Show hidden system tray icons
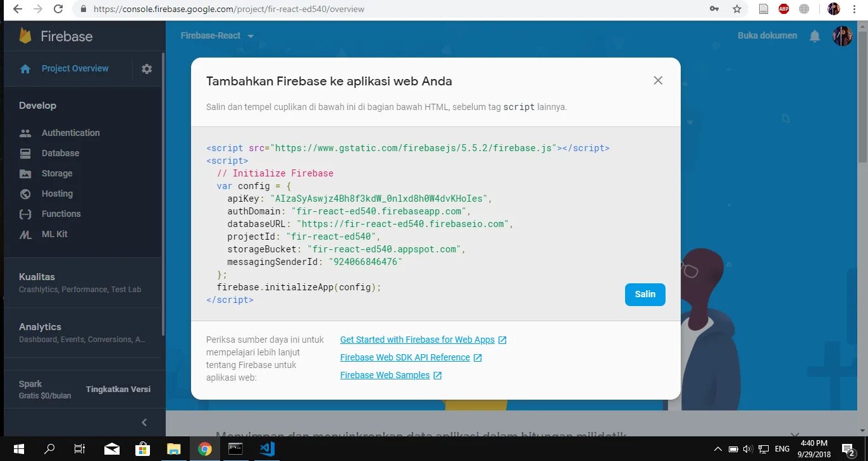868x461 pixels. click(x=717, y=449)
